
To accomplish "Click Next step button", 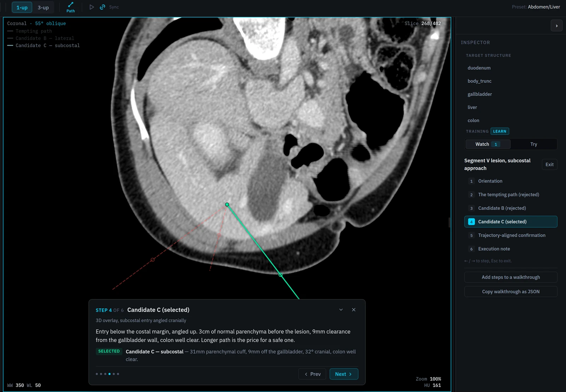I will [344, 374].
